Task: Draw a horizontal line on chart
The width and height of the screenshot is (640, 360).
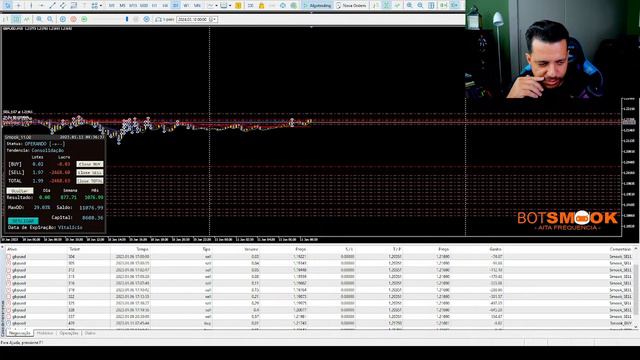Action: click(42, 5)
